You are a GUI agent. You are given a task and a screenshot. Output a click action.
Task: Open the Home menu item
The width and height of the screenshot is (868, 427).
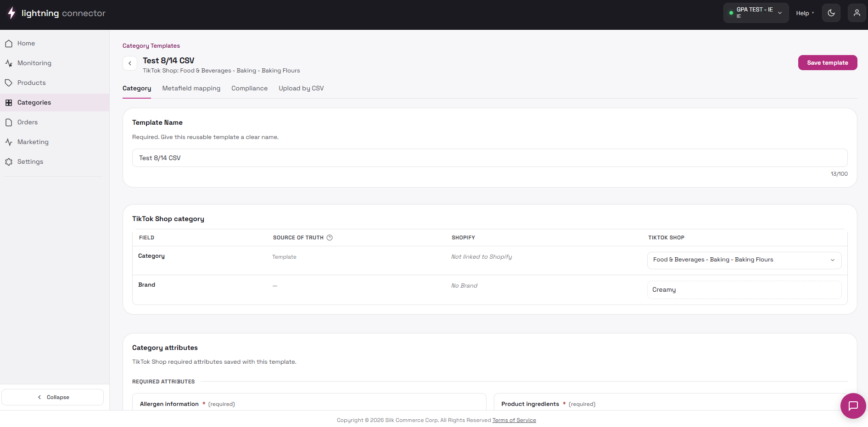pos(55,44)
